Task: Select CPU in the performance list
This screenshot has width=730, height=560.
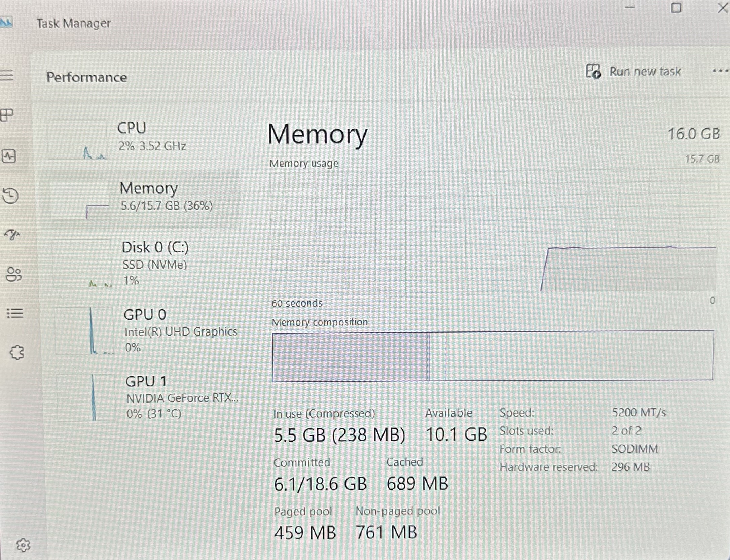Action: tap(143, 139)
